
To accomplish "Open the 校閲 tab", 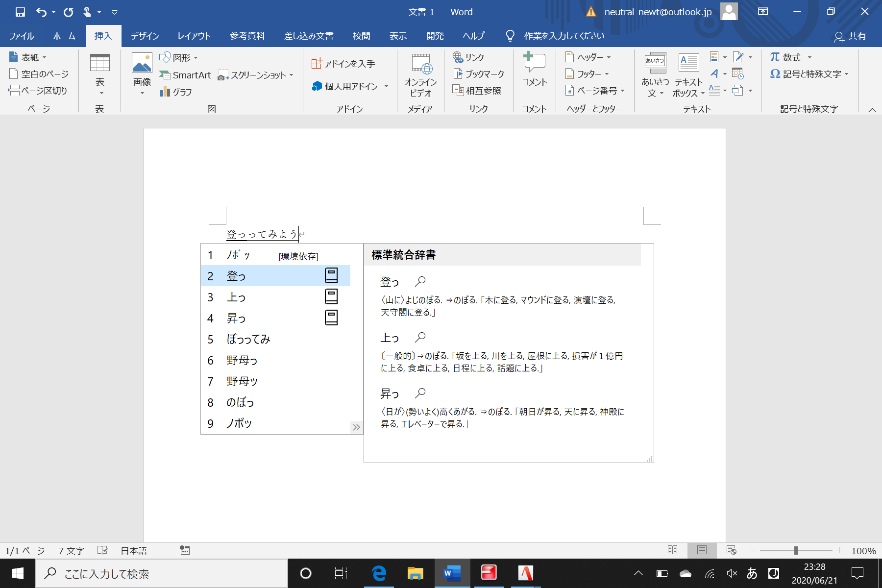I will [362, 36].
